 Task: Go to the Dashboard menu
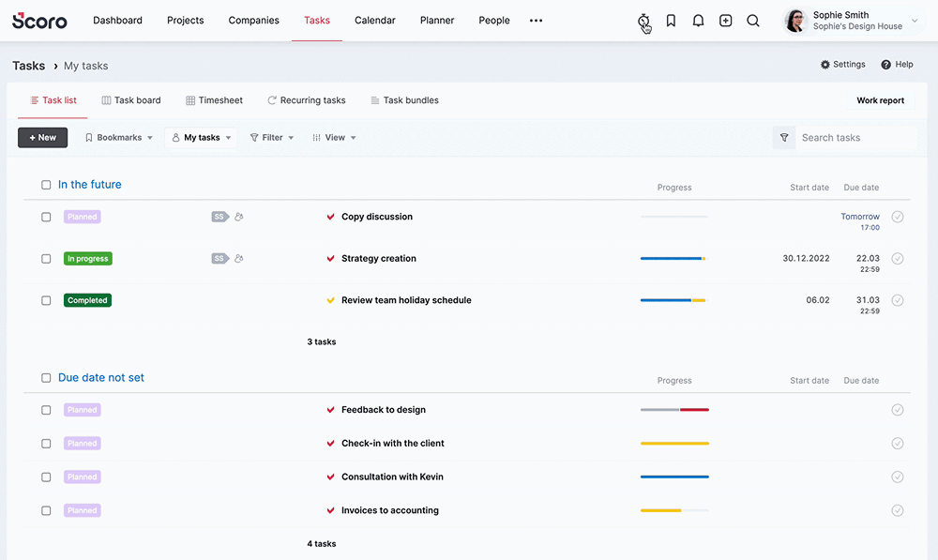118,21
